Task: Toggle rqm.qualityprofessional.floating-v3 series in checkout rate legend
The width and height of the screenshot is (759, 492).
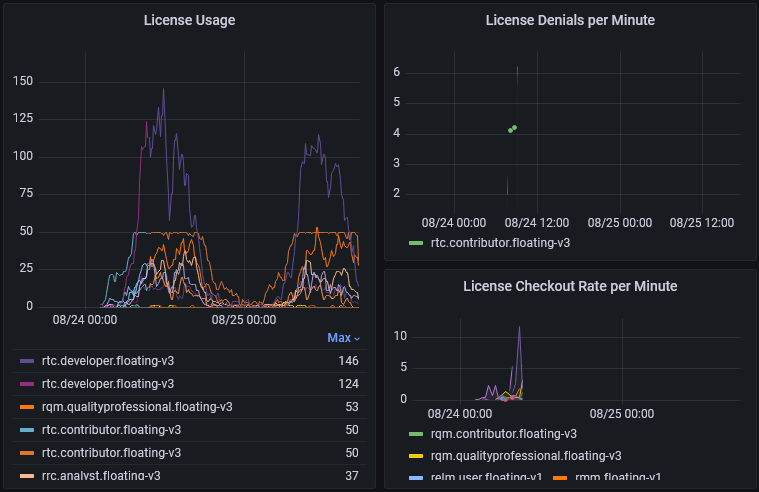Action: [526, 456]
